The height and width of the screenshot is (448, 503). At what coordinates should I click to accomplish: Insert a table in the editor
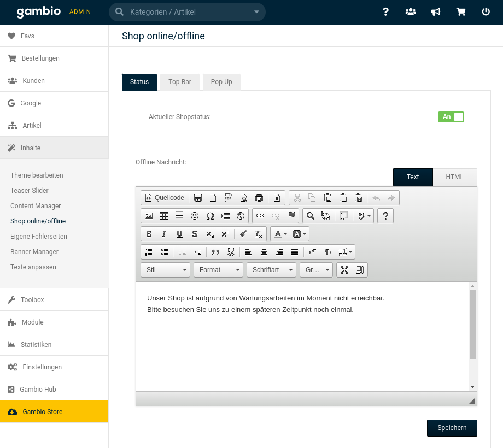click(164, 216)
